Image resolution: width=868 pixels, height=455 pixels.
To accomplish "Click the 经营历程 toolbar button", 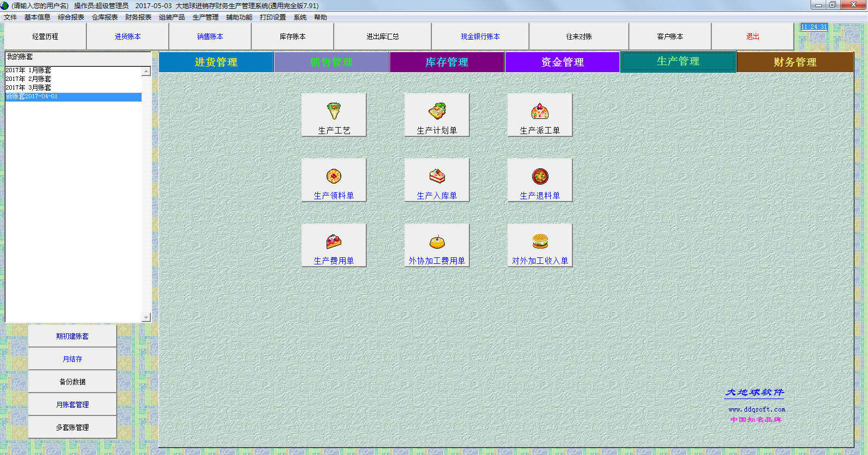I will (45, 36).
